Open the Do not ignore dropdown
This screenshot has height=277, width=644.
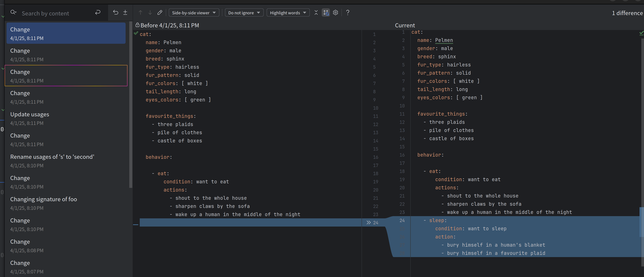[244, 13]
